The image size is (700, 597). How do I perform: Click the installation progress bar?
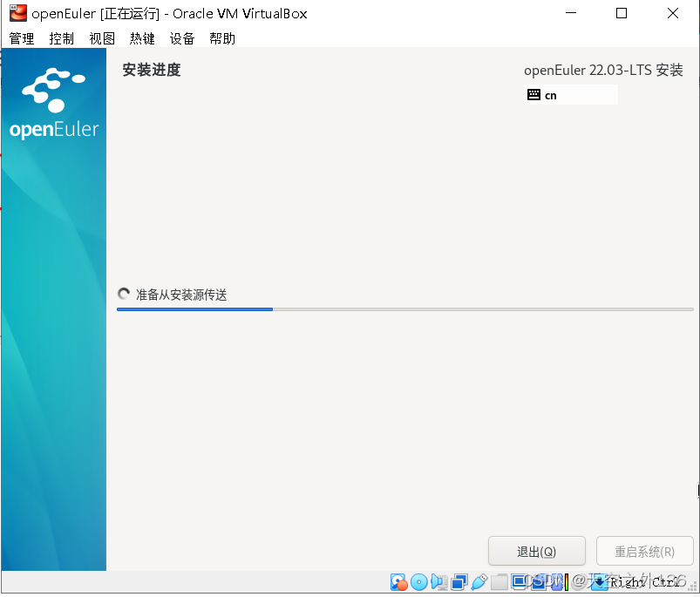(404, 309)
